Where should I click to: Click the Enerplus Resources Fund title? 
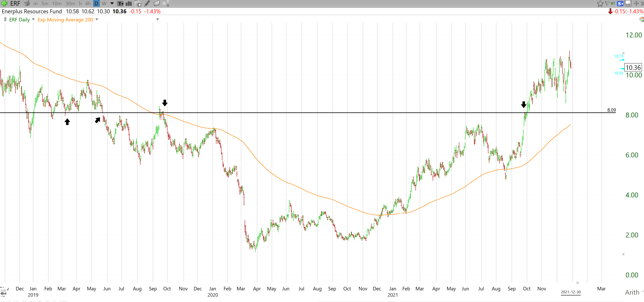click(32, 11)
